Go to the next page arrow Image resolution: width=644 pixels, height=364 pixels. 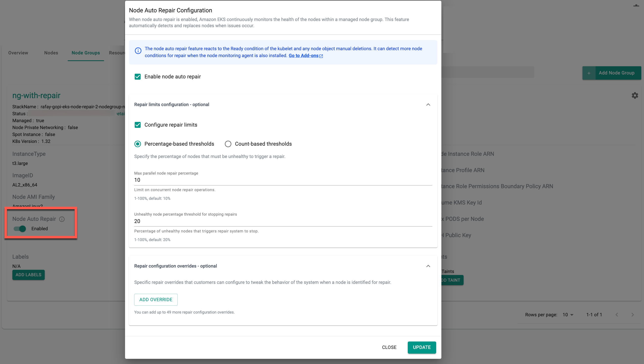(632, 315)
